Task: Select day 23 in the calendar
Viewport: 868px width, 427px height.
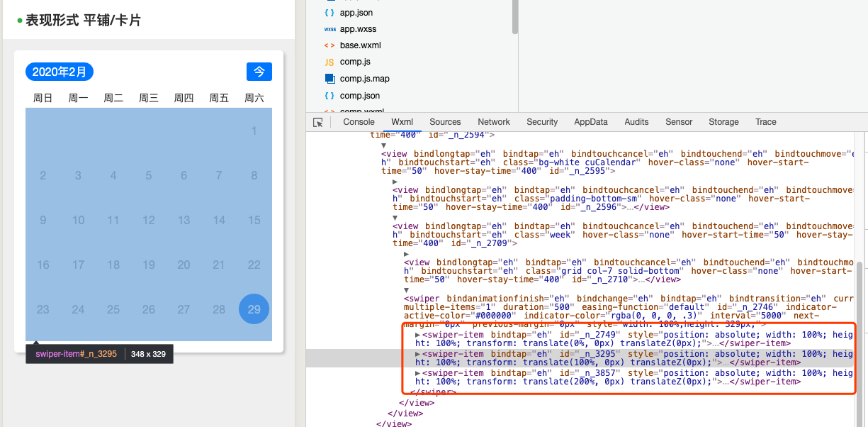Action: point(43,309)
